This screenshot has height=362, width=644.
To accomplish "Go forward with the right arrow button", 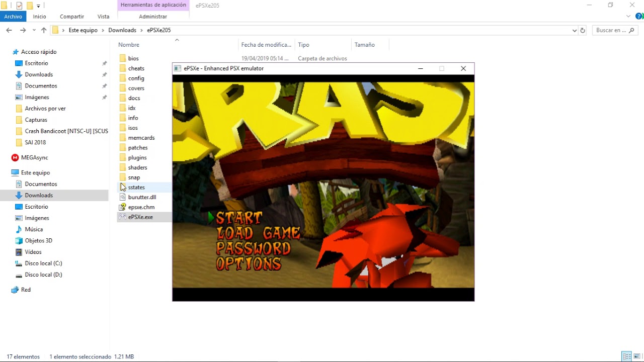I will point(23,30).
